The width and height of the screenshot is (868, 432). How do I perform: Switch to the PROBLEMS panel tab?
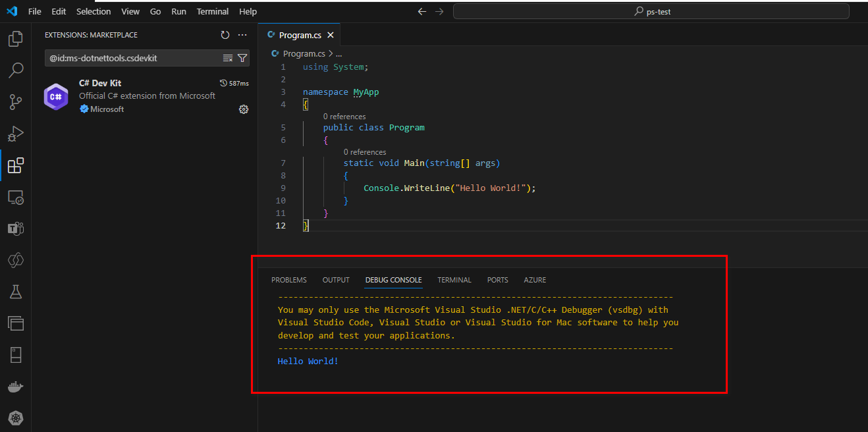tap(289, 280)
